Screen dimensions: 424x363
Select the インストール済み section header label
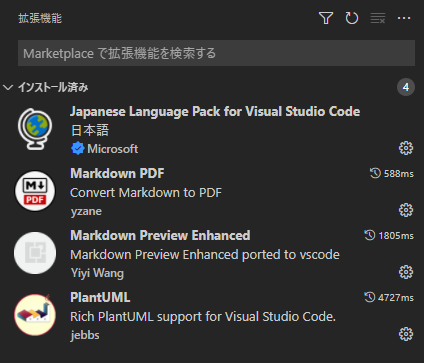[x=53, y=87]
